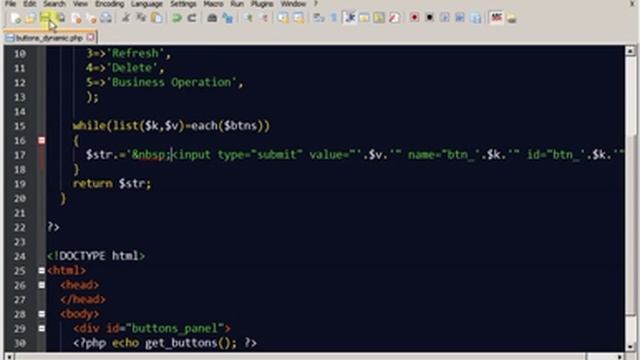The height and width of the screenshot is (360, 640).
Task: Toggle the Indent Guide button
Action: pyautogui.click(x=349, y=18)
